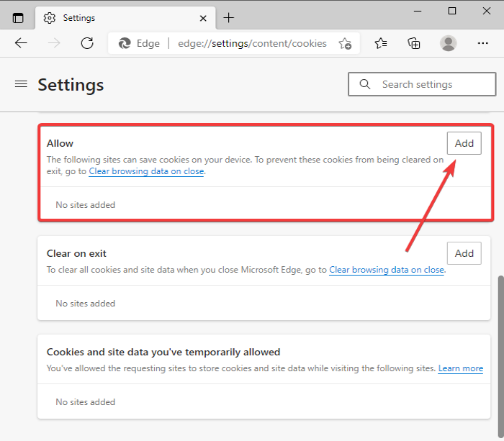Open the Settings hamburger menu
The width and height of the screenshot is (504, 441).
coord(21,84)
